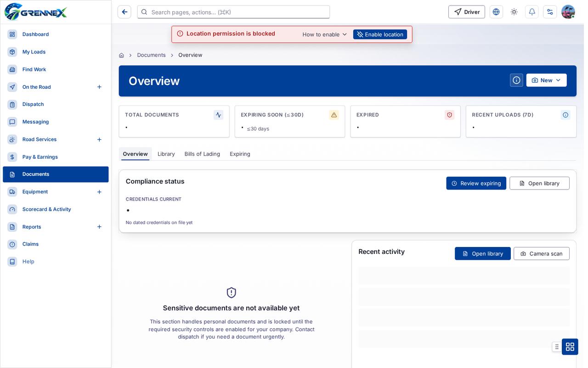Open the floating grid apps button

click(570, 347)
